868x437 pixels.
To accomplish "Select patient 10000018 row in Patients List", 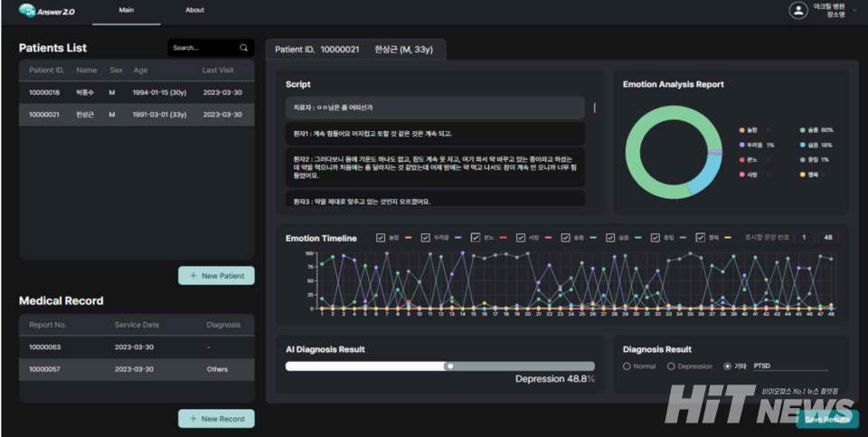I will click(x=136, y=92).
